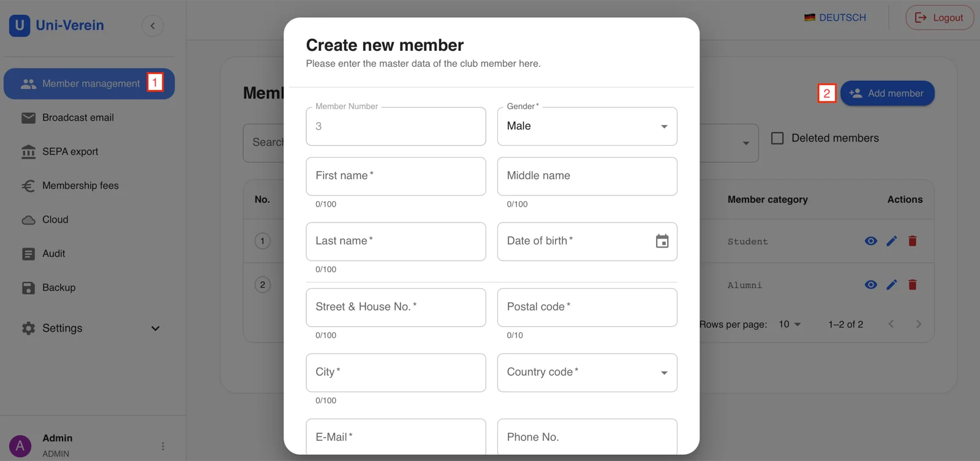Toggle the Deleted members checkbox
Image resolution: width=980 pixels, height=461 pixels.
tap(777, 139)
